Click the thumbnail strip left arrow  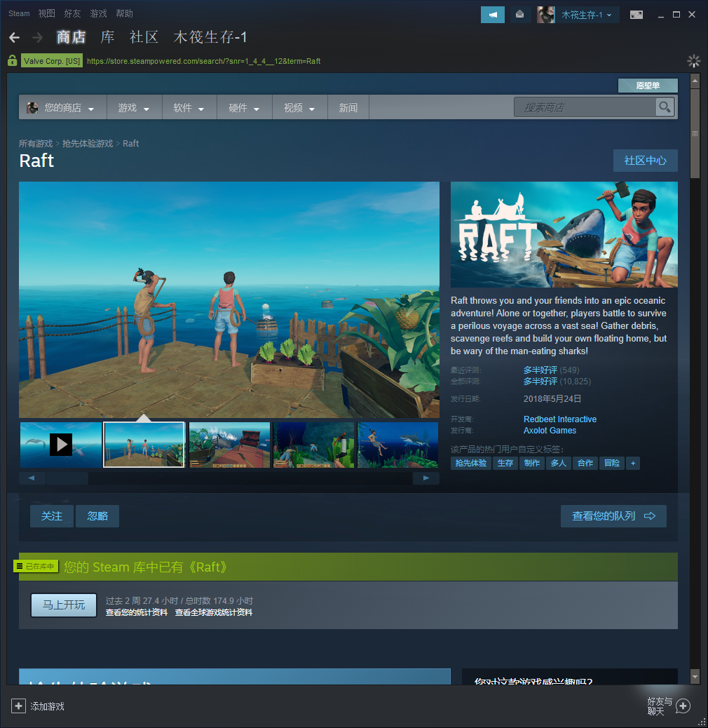click(x=32, y=478)
